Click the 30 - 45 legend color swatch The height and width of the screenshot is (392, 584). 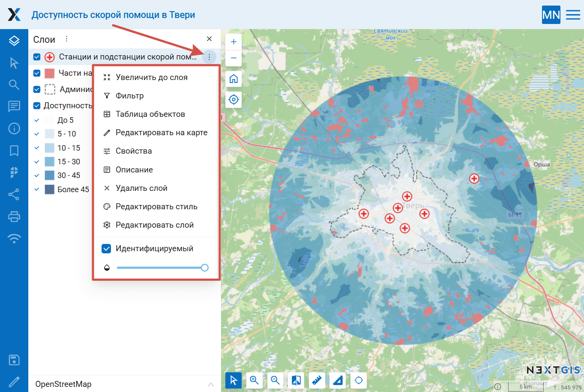pyautogui.click(x=50, y=175)
